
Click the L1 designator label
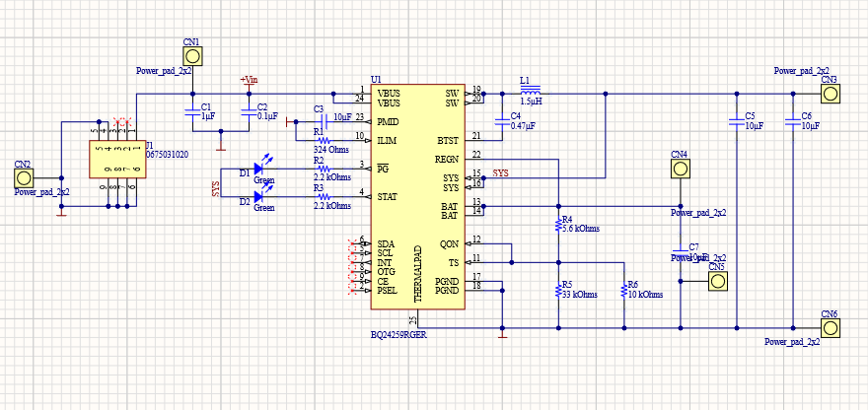coord(525,80)
